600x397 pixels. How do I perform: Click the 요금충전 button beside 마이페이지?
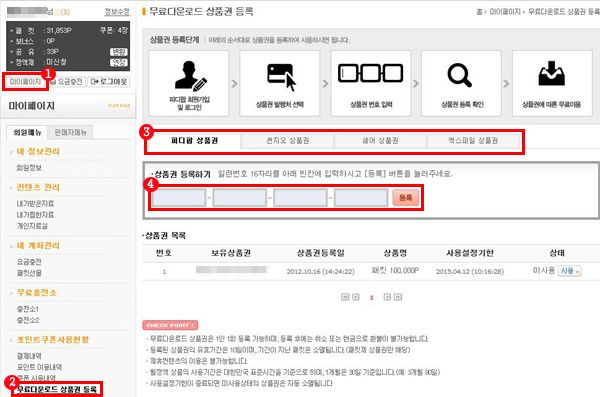point(67,82)
